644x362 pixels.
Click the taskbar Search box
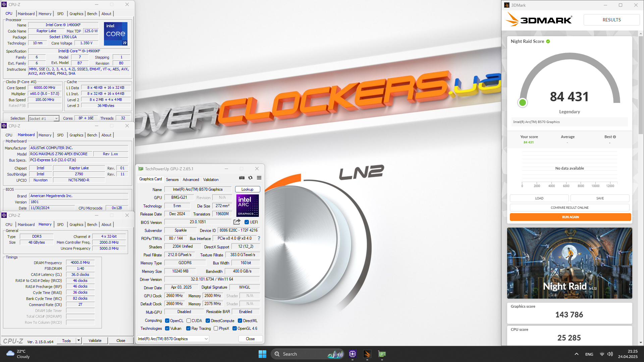point(308,354)
